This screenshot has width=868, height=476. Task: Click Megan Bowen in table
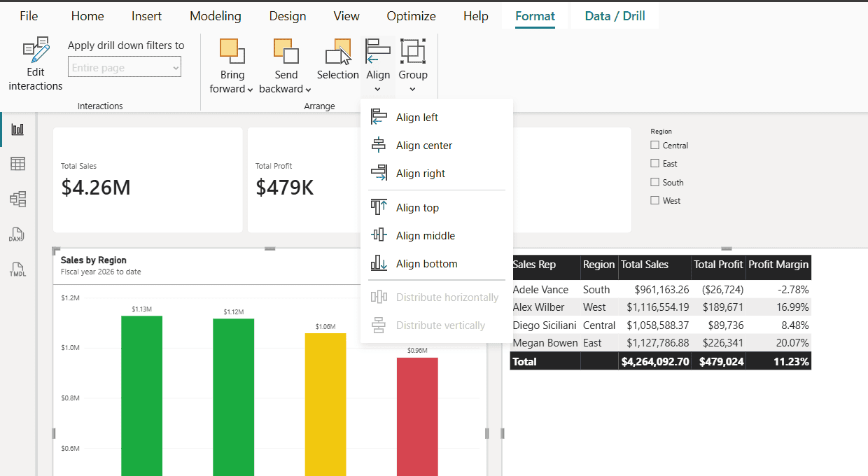(x=545, y=342)
